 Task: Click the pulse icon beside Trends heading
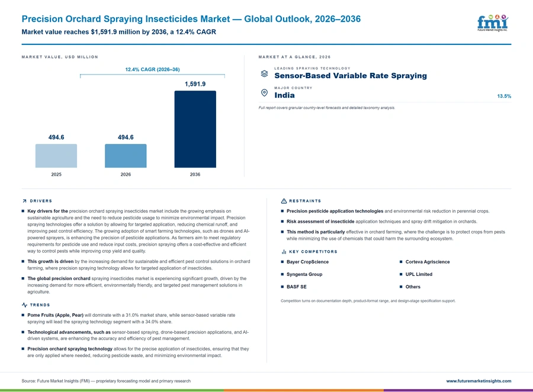[24, 305]
